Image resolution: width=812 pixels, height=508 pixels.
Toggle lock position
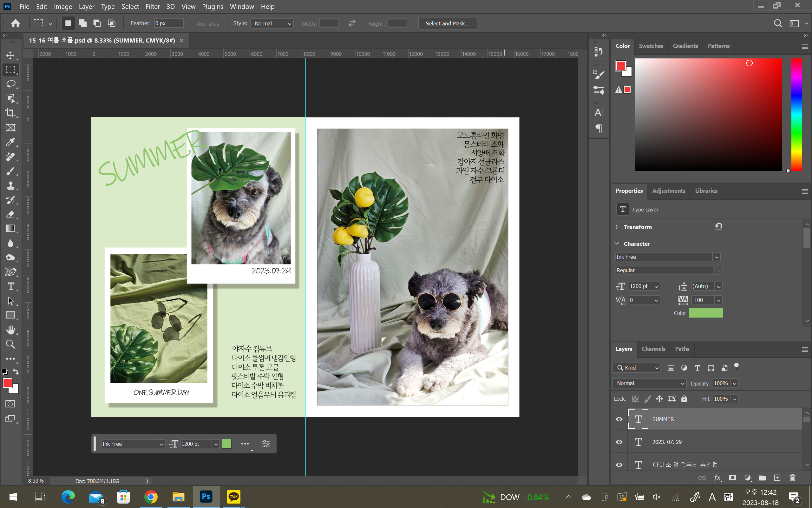(659, 399)
